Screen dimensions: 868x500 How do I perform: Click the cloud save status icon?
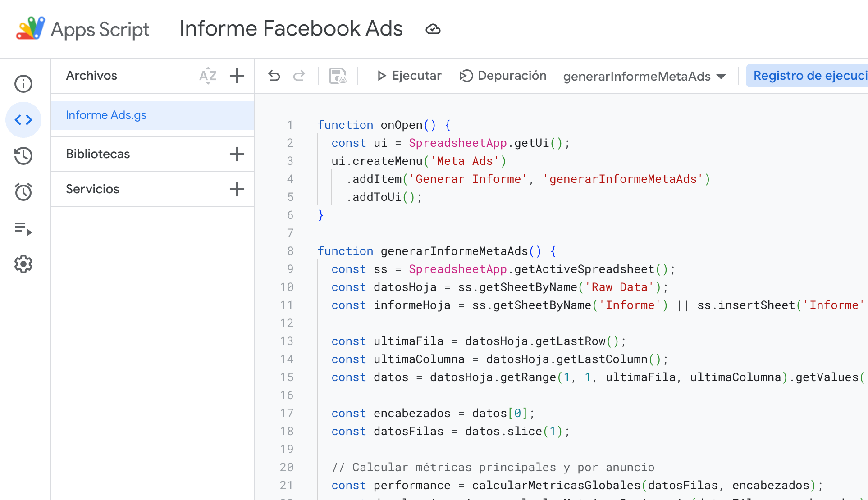point(433,29)
